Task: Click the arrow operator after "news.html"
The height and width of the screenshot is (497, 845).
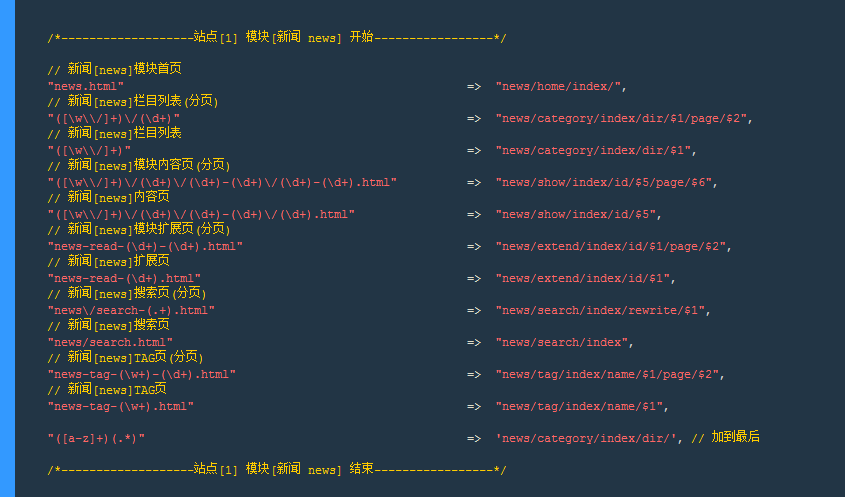Action: pyautogui.click(x=474, y=87)
